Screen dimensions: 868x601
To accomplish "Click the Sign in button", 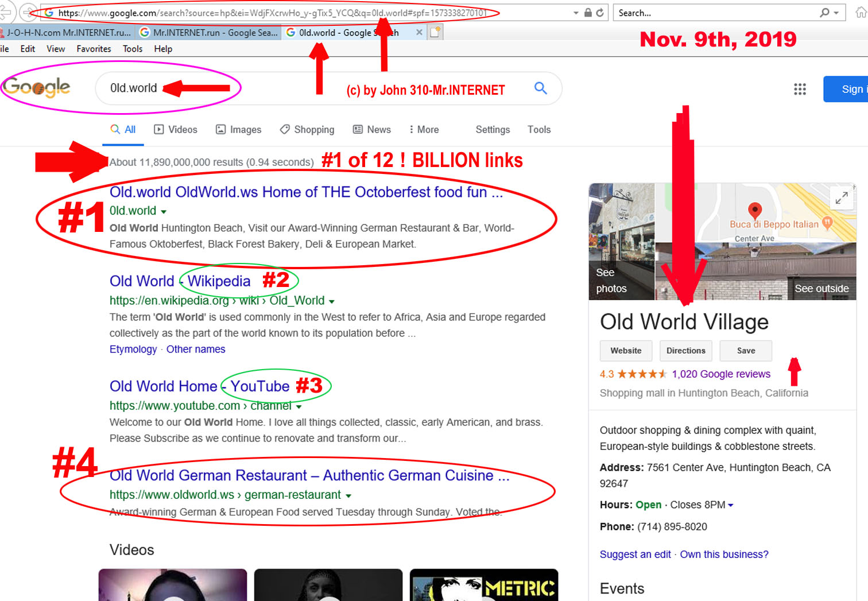I will coord(846,89).
